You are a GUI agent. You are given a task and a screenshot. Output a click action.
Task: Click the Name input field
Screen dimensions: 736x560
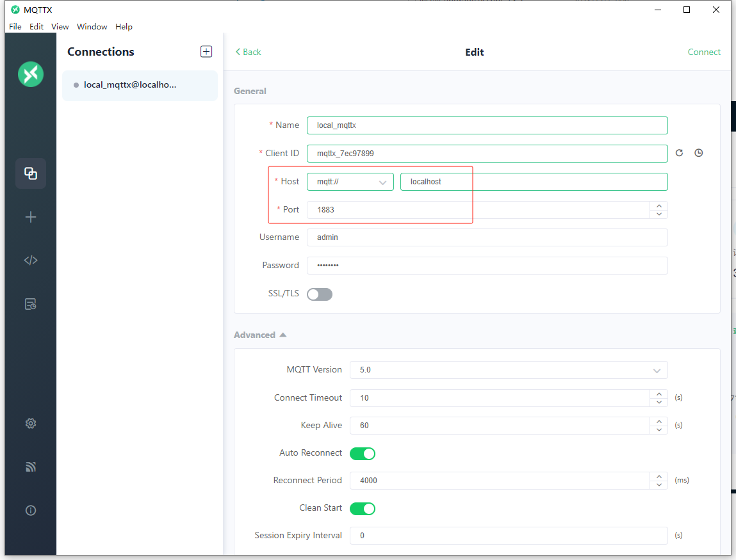click(x=487, y=125)
